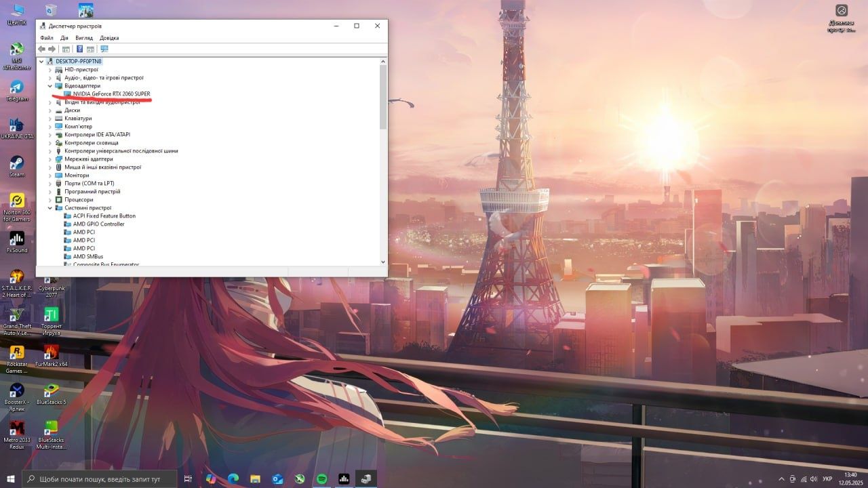Expand the Монітори category
868x488 pixels.
click(x=50, y=176)
